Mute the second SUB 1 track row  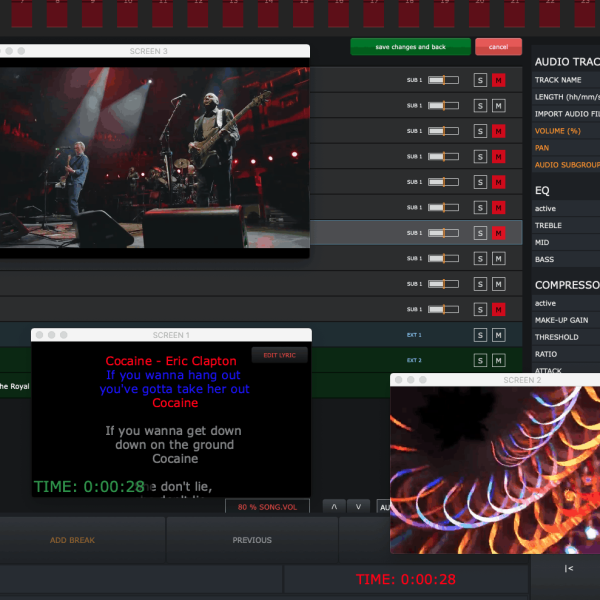pyautogui.click(x=498, y=106)
